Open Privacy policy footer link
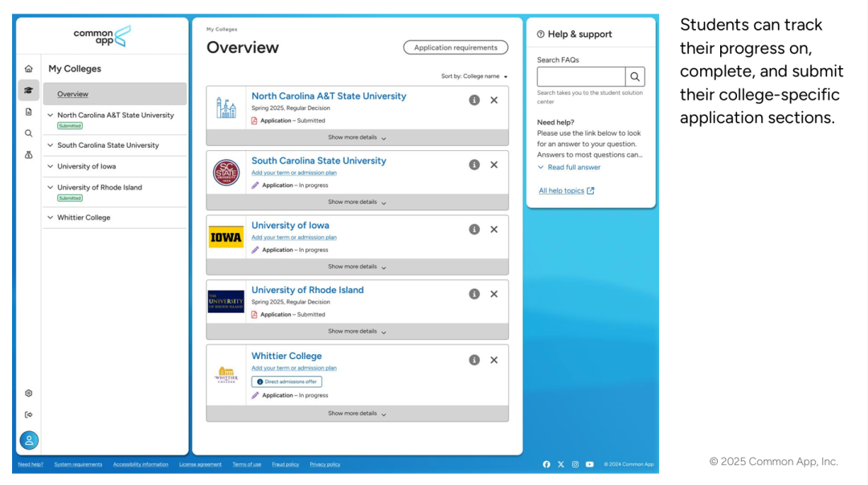Screen dimensions: 868x485 (x=325, y=465)
